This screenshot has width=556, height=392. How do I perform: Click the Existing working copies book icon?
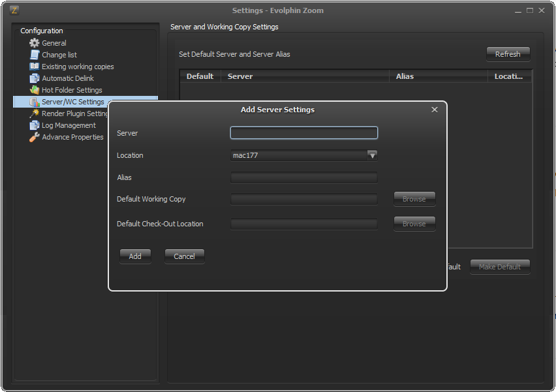(x=35, y=67)
